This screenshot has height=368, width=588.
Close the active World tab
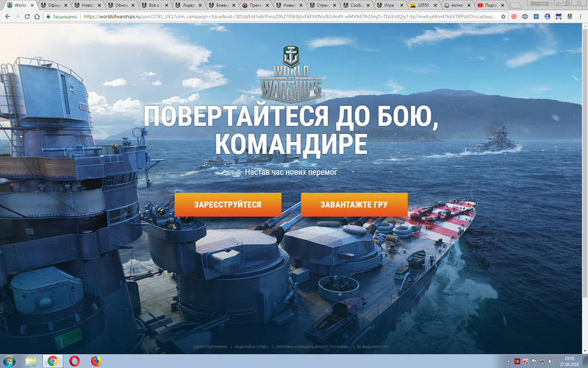coord(32,5)
